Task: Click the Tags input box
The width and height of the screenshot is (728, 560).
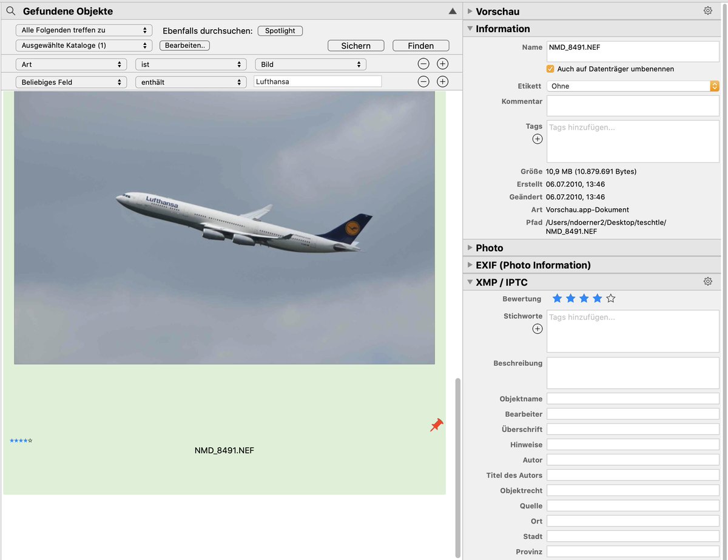Action: [633, 141]
